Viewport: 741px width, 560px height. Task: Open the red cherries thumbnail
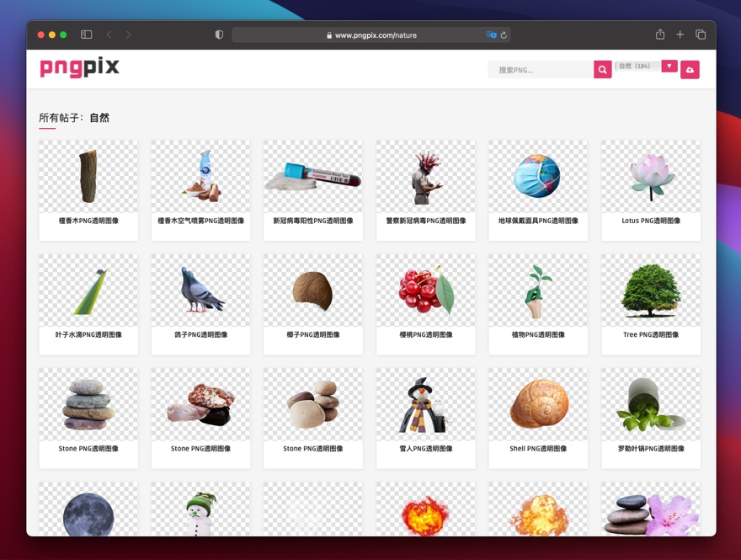point(426,291)
